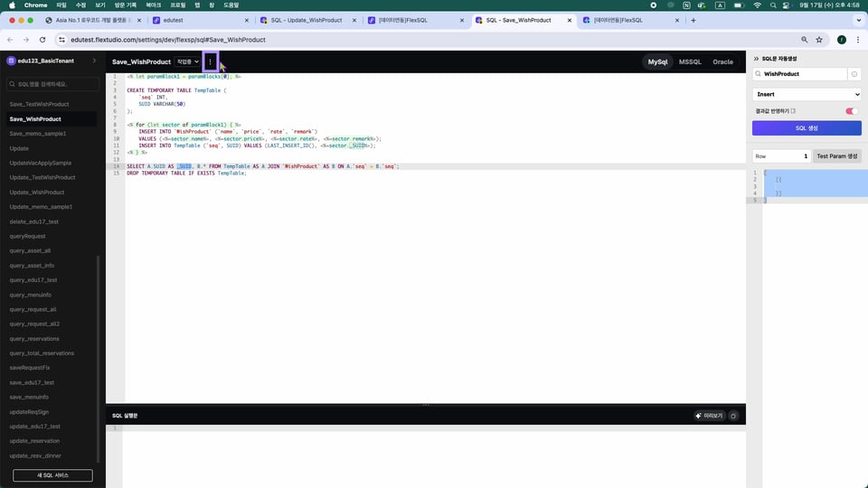Open the Wi-Fi status menu
Screen dimensions: 868x488
pyautogui.click(x=757, y=5)
